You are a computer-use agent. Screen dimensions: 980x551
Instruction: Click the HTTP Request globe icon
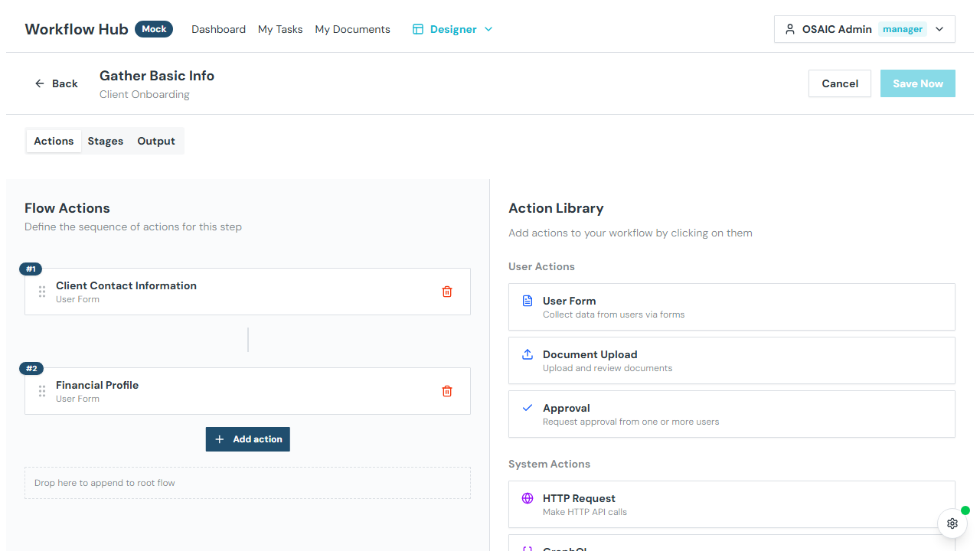click(x=527, y=497)
